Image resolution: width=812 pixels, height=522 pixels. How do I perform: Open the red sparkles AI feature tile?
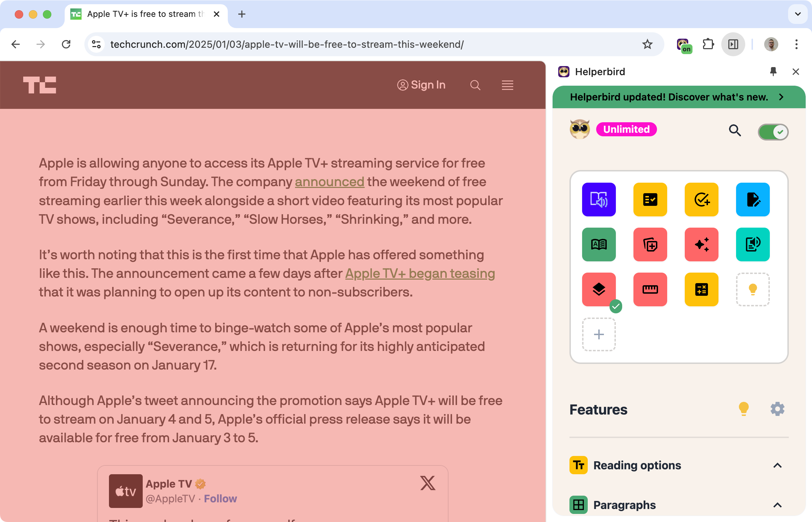[701, 244]
